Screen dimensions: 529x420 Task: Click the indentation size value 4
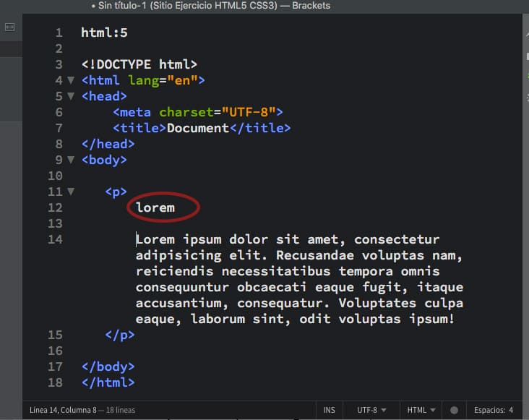point(511,410)
